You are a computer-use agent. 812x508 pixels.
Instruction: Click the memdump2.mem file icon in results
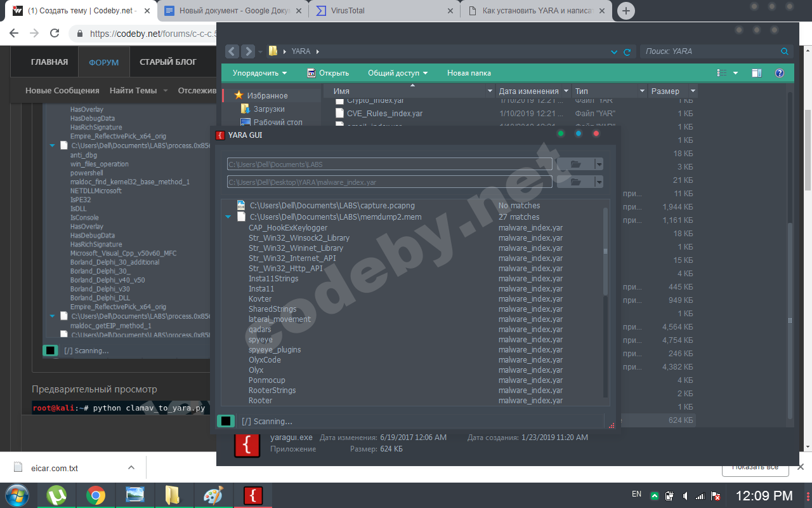pyautogui.click(x=241, y=217)
